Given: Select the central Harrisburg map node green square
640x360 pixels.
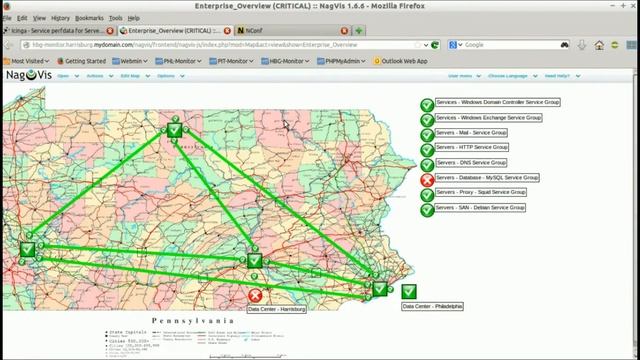Looking at the screenshot, I should [x=255, y=260].
